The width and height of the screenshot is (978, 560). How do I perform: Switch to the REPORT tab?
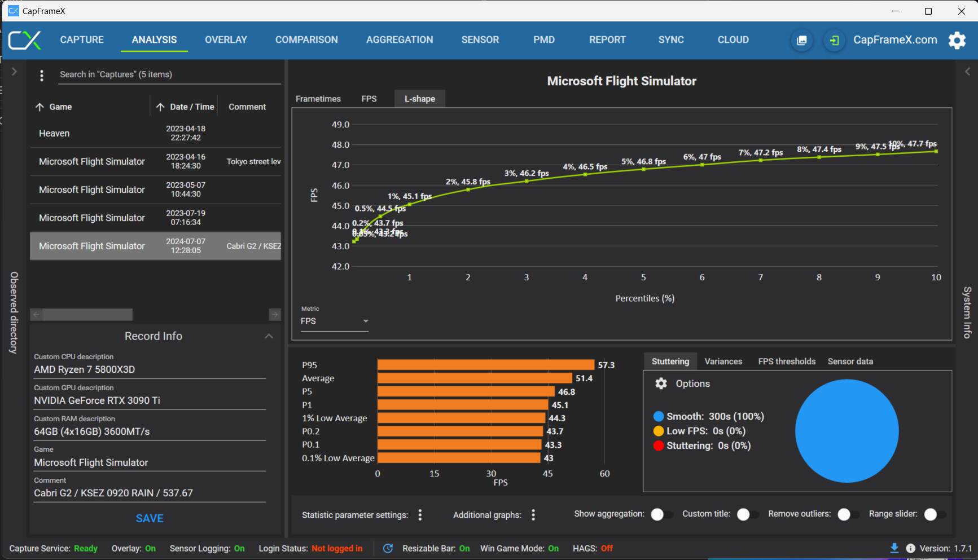(607, 40)
